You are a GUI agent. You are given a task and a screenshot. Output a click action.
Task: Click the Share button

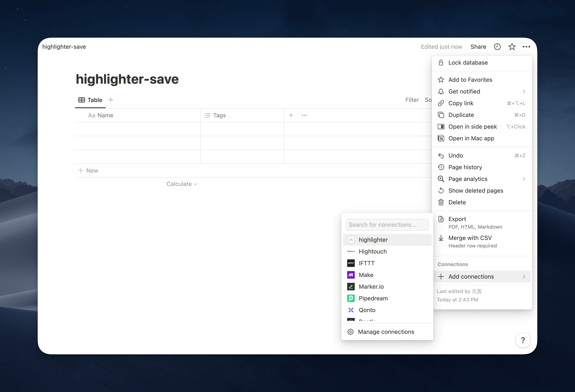click(478, 47)
